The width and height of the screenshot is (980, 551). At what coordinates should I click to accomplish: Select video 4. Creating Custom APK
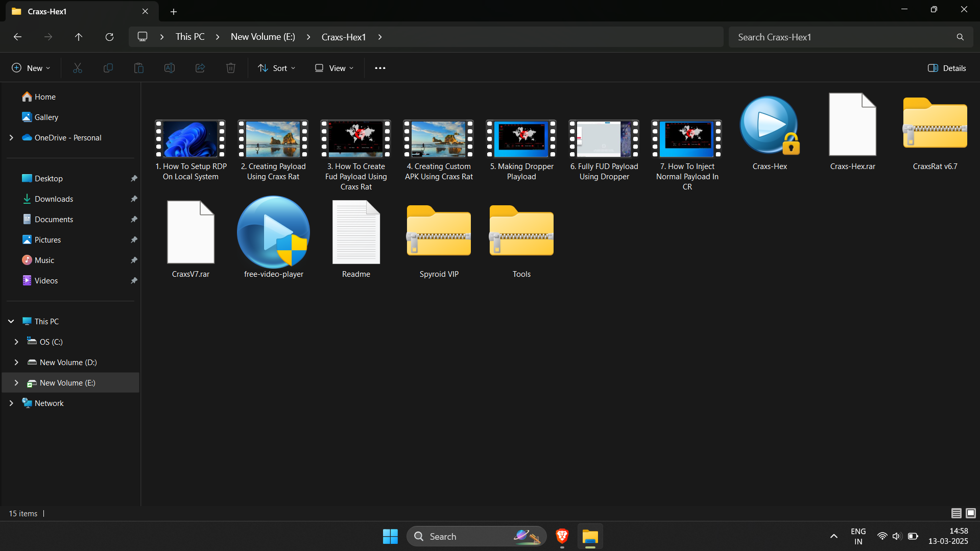pyautogui.click(x=439, y=151)
